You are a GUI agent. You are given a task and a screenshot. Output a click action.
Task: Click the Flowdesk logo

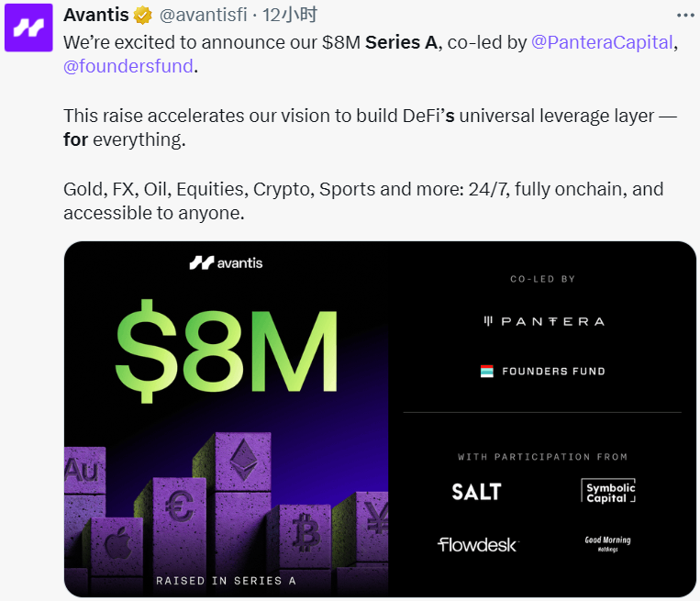pos(477,545)
